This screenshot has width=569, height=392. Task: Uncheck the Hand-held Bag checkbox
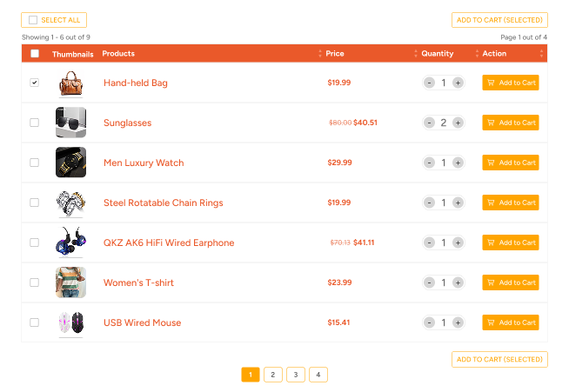click(35, 83)
